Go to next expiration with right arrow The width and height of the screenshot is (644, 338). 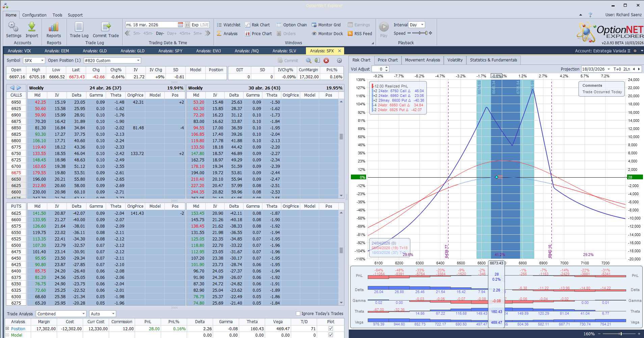click(19, 88)
